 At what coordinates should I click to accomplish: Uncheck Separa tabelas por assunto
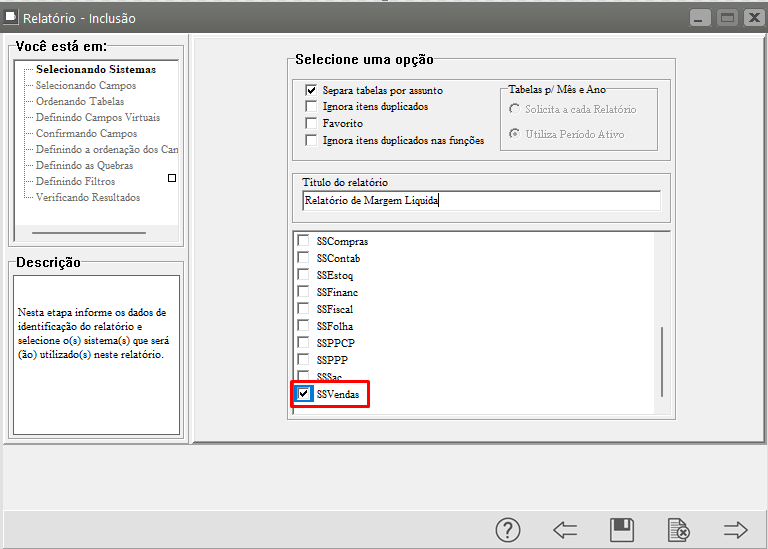(x=311, y=90)
